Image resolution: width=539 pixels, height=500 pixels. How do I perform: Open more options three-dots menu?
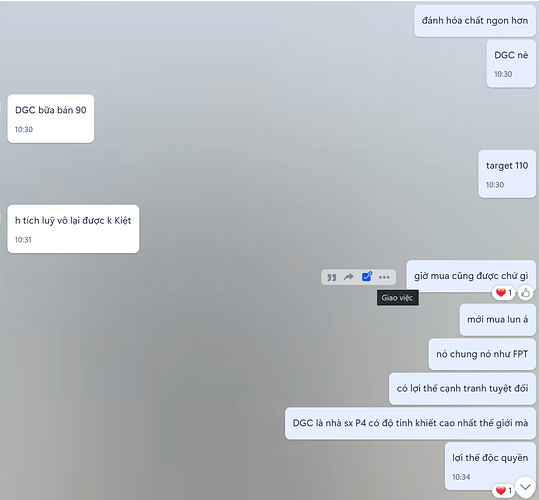(384, 277)
